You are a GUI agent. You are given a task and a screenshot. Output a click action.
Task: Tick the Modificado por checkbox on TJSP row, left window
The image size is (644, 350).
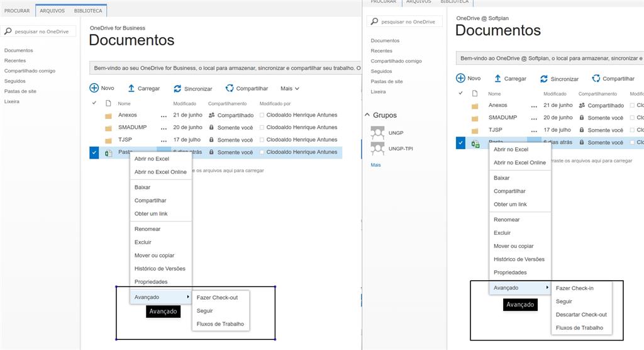pyautogui.click(x=262, y=140)
